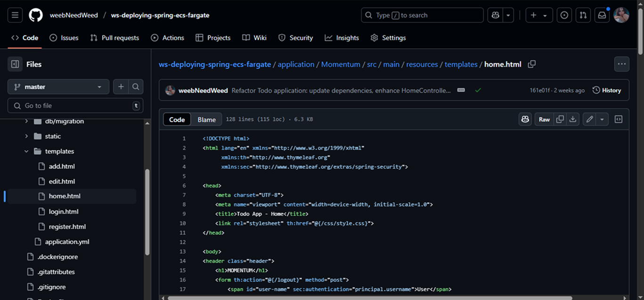The image size is (644, 300).
Task: Open the Wiki tab
Action: [x=255, y=38]
